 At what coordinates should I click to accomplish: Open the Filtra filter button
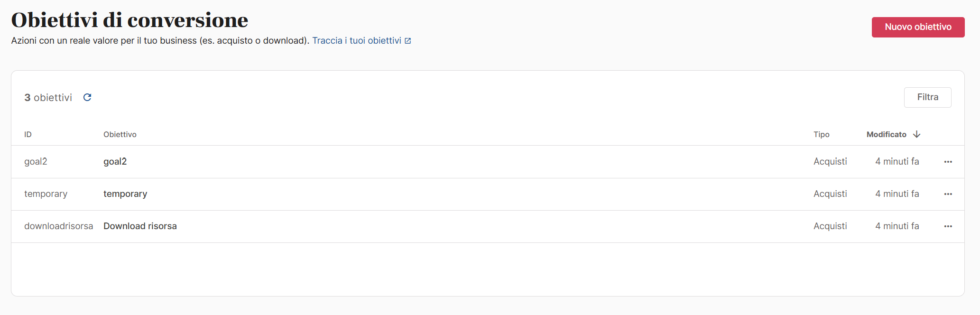click(x=927, y=97)
